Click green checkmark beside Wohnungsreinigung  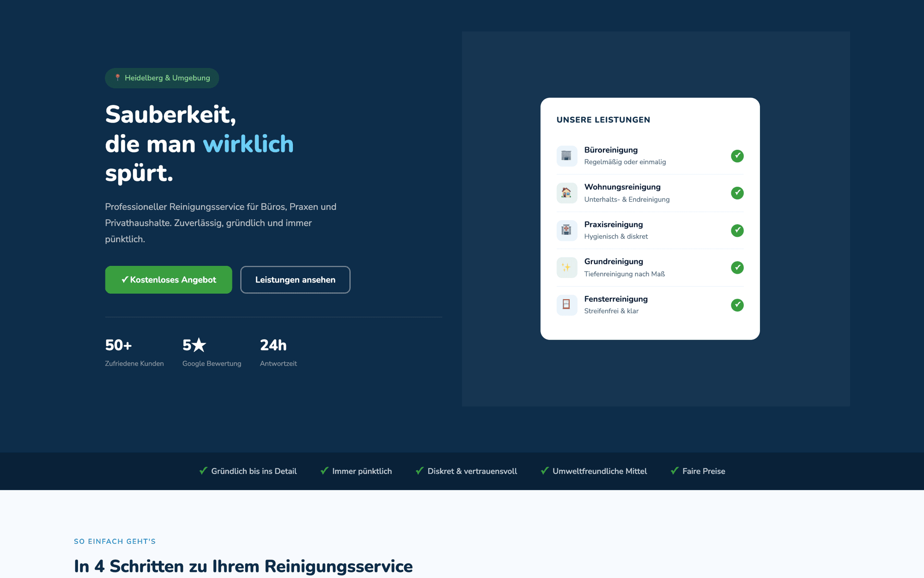coord(737,193)
